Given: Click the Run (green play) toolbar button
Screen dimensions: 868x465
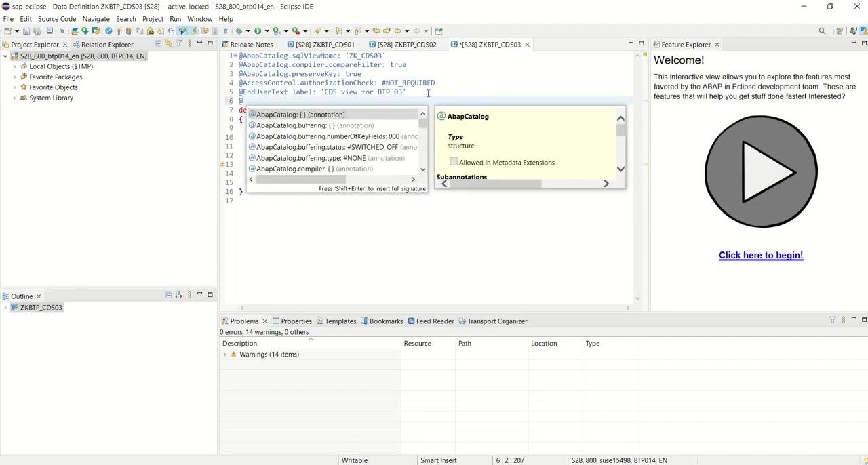Looking at the screenshot, I should pos(258,31).
